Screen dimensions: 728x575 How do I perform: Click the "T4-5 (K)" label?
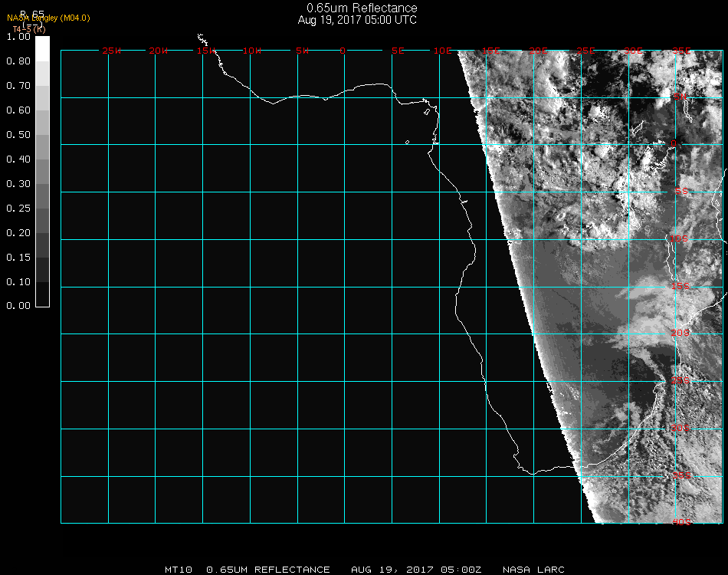pos(29,29)
